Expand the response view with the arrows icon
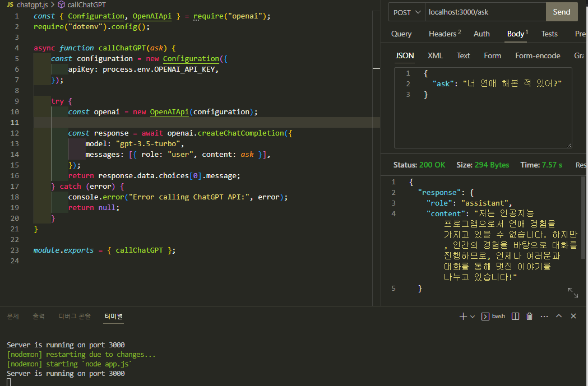The height and width of the screenshot is (386, 588). (x=573, y=292)
